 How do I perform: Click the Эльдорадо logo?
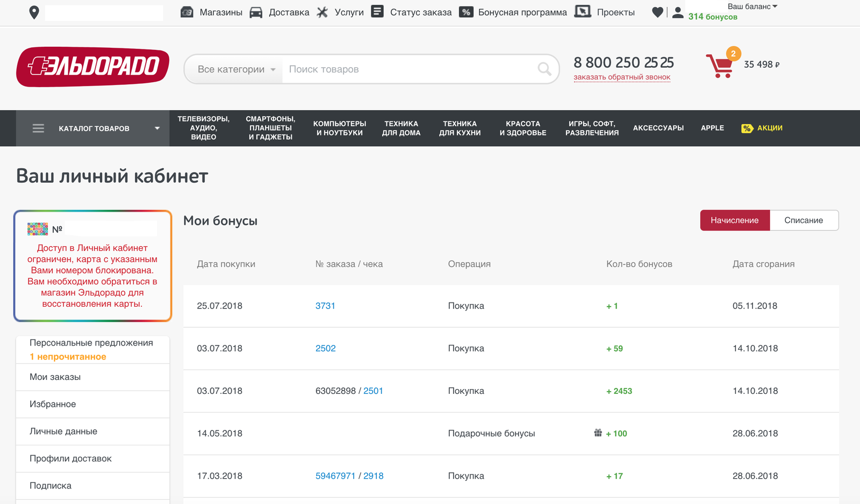(x=92, y=67)
